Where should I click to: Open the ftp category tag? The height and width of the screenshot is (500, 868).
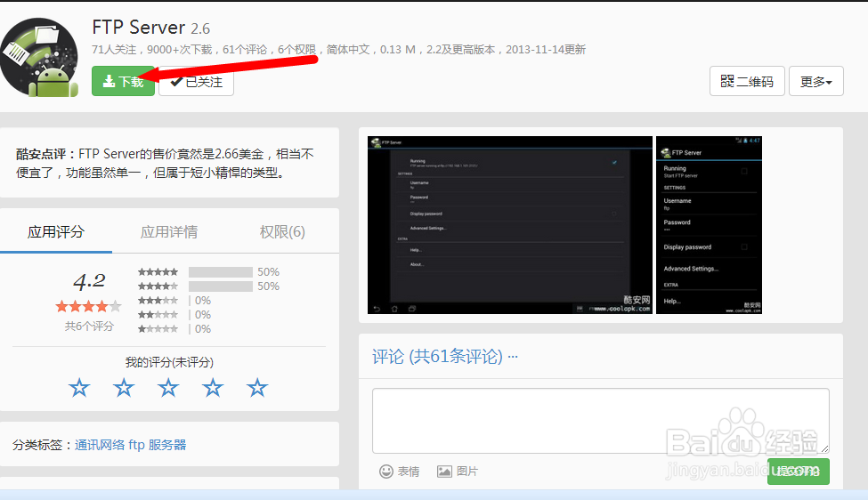point(137,445)
